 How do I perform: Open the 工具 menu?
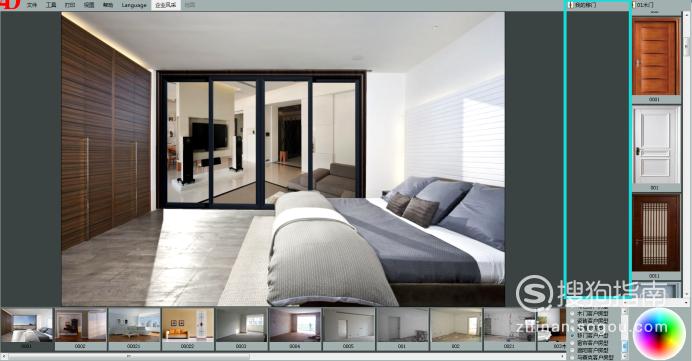pos(51,5)
